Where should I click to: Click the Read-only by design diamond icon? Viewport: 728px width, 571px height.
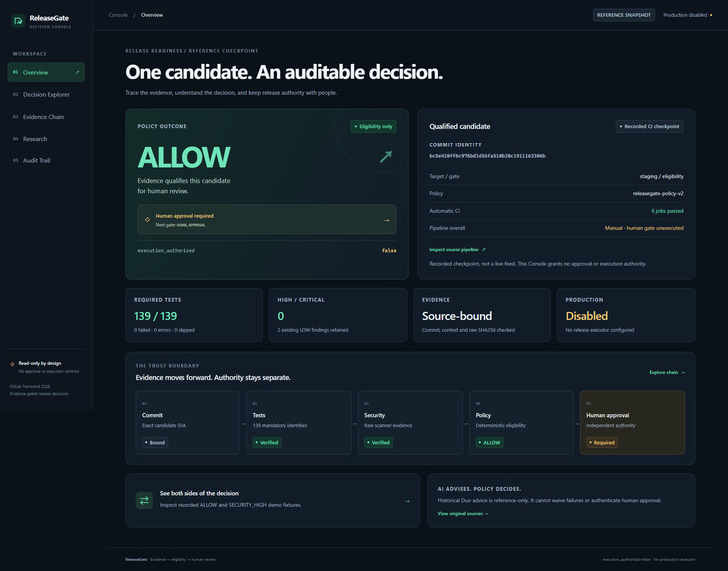[12, 364]
